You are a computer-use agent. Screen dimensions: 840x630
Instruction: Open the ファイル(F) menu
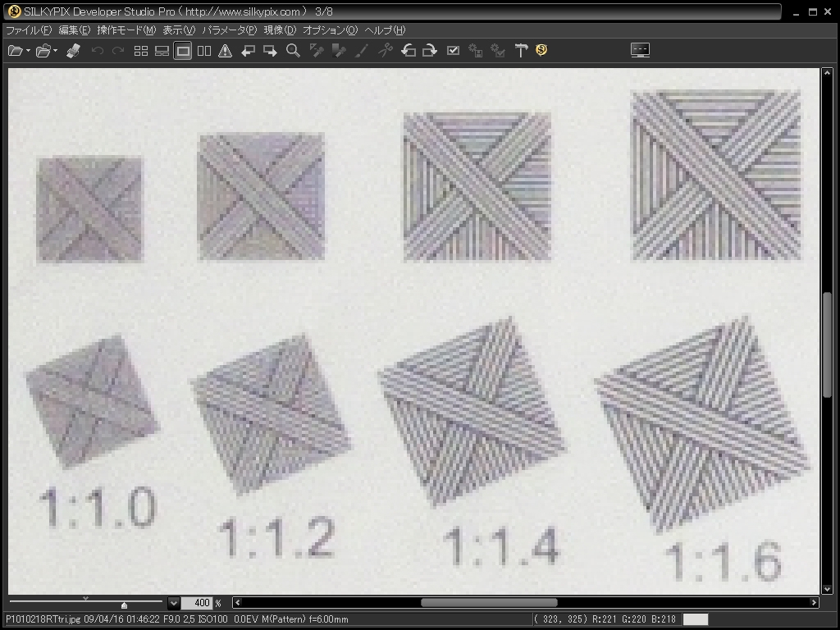[29, 30]
